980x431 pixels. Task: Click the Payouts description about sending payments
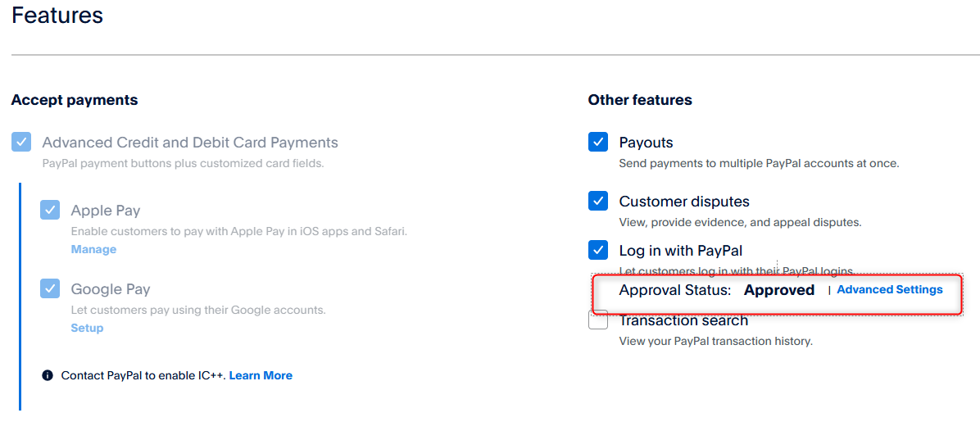click(x=759, y=164)
